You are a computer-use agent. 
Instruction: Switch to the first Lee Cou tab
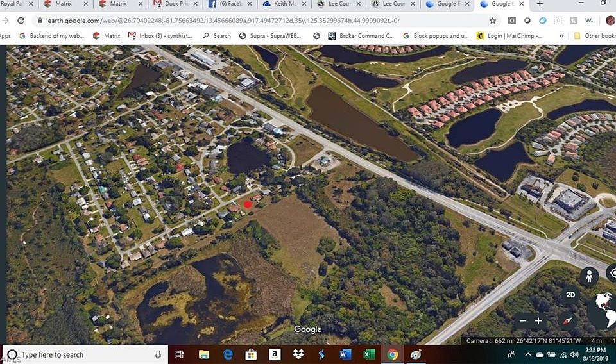tap(339, 4)
